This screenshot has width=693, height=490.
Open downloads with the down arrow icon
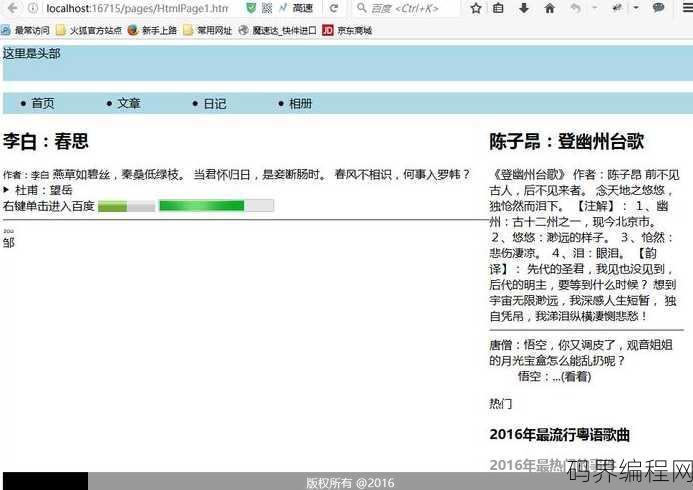(x=524, y=8)
